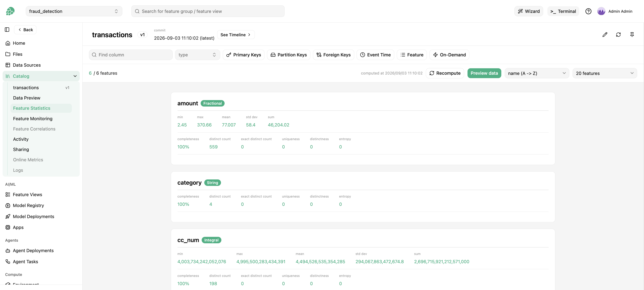Viewport: 644px width, 290px height.
Task: Click the cc_num feature name
Action: coord(188,240)
